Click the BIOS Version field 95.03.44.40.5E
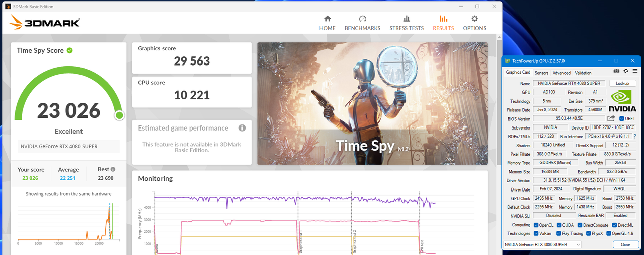644x255 pixels. pos(569,119)
